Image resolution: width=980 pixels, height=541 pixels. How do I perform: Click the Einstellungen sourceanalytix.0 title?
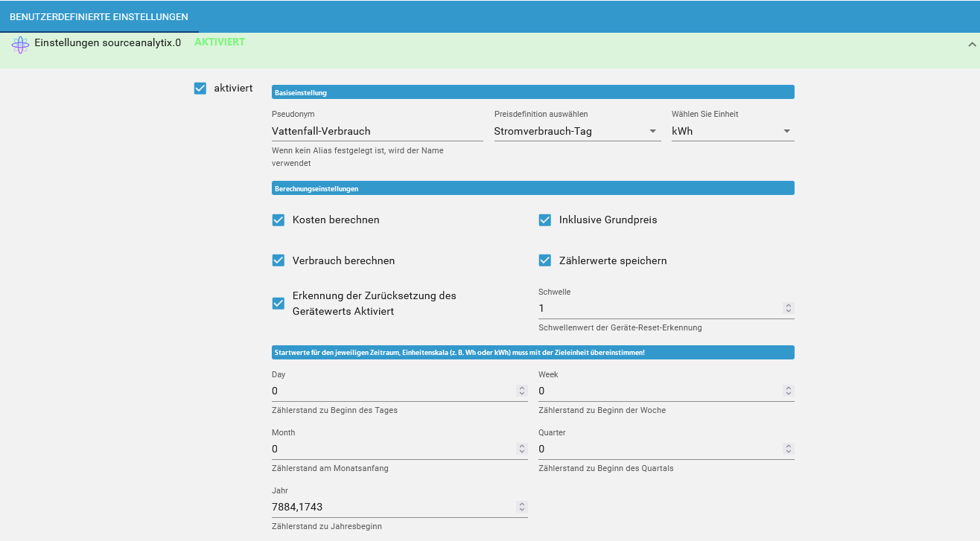point(108,43)
